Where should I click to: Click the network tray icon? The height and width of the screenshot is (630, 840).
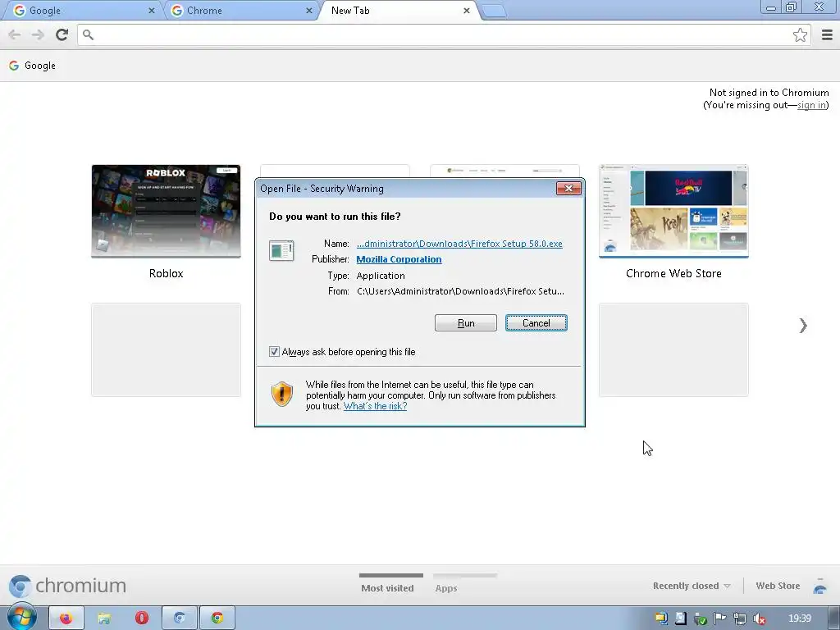(739, 619)
